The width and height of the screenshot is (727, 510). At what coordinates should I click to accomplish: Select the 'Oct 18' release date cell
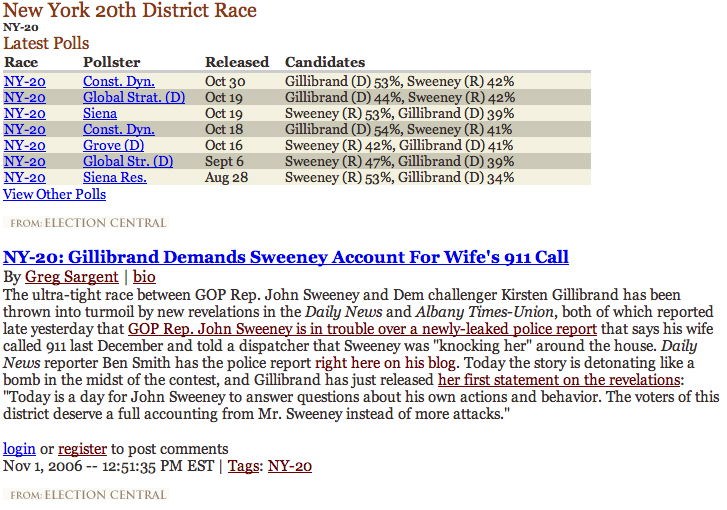(x=224, y=130)
